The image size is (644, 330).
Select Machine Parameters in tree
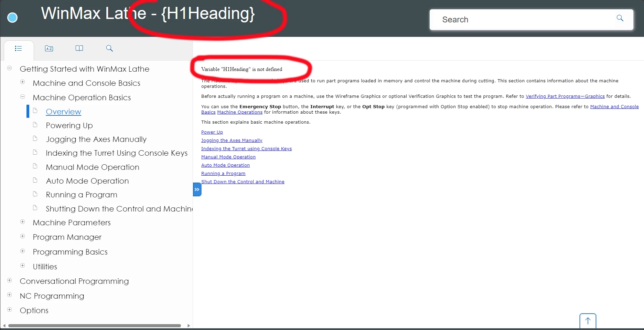[x=72, y=223]
